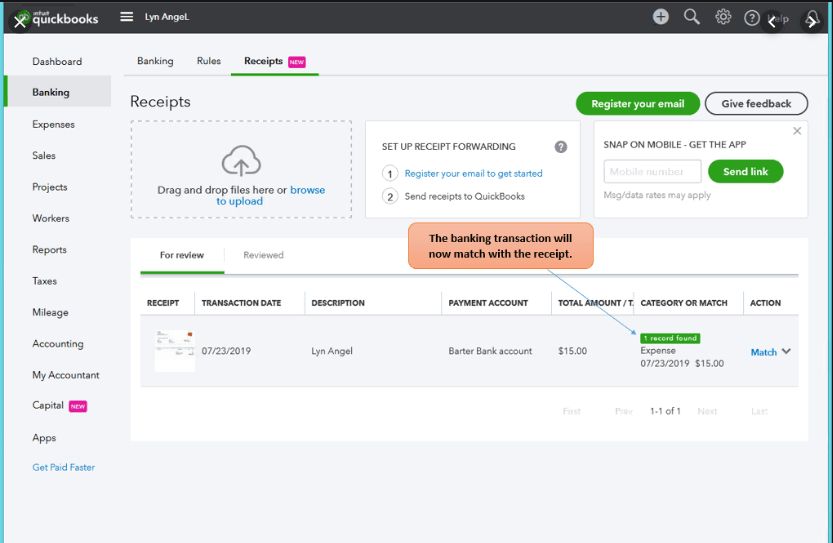Viewport: 833px width, 543px height.
Task: Open Projects in the sidebar
Action: point(49,187)
